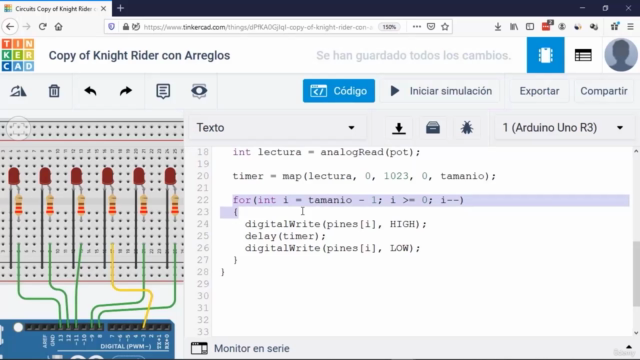Click the code scrollbar down arrow
This screenshot has width=640, height=360.
[636, 333]
